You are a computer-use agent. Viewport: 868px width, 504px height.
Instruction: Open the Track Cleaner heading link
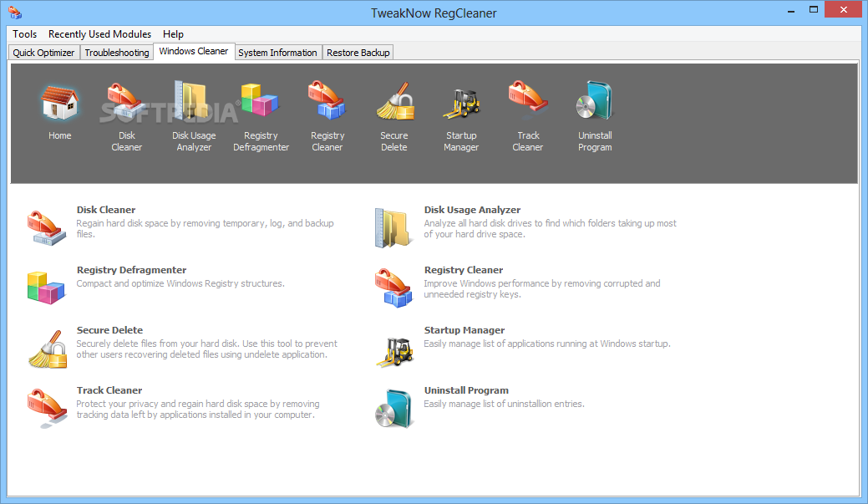(x=109, y=390)
